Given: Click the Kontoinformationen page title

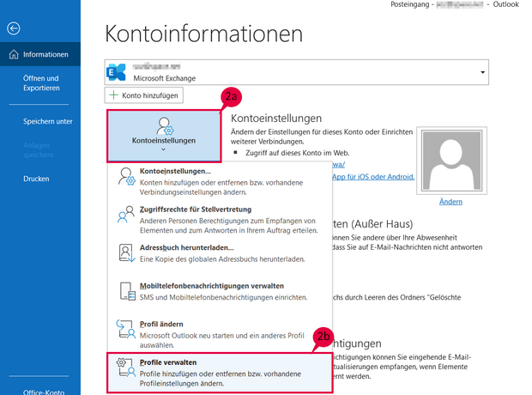Looking at the screenshot, I should (203, 33).
